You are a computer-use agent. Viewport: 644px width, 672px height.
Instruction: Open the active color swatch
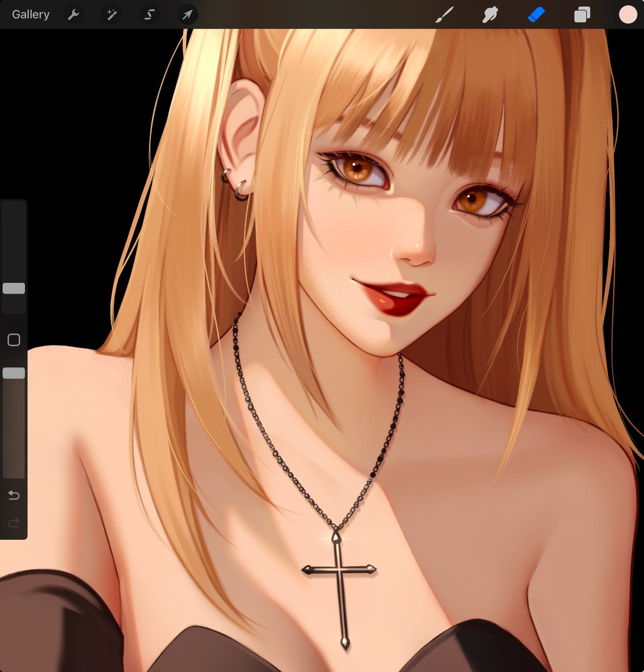click(628, 15)
